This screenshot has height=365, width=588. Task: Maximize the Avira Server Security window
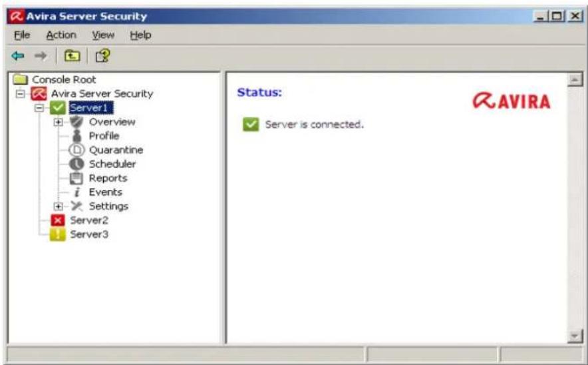tap(557, 16)
